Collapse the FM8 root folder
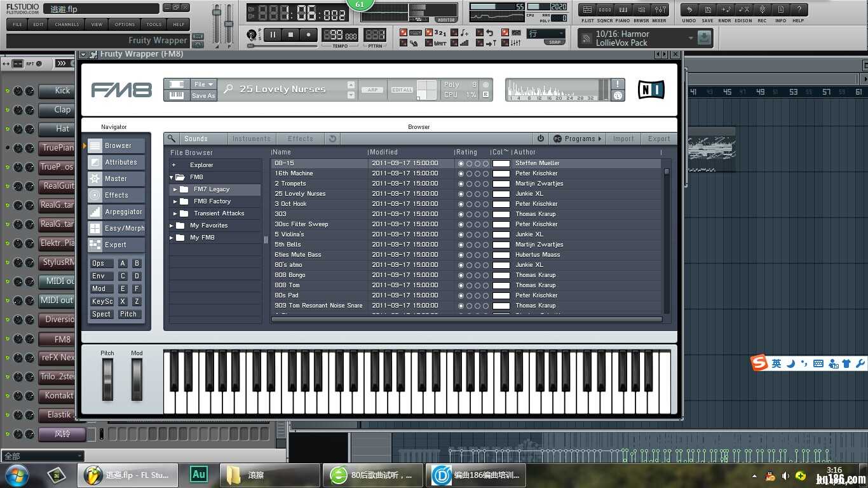 [172, 177]
